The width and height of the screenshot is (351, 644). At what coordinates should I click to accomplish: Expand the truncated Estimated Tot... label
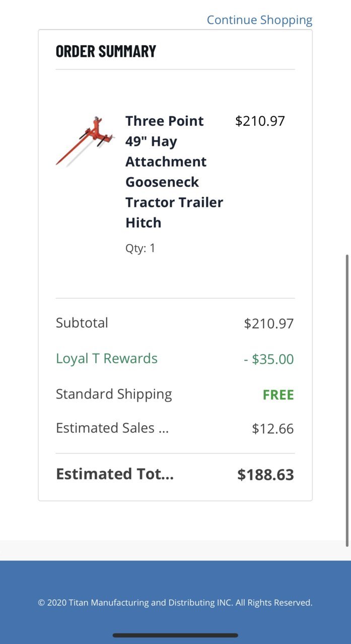click(115, 474)
